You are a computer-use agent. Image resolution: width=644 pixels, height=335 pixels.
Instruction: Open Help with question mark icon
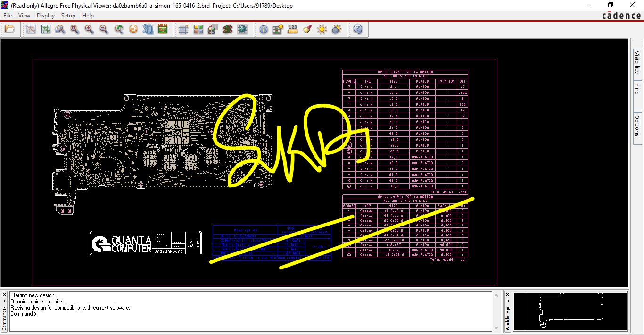[x=358, y=29]
